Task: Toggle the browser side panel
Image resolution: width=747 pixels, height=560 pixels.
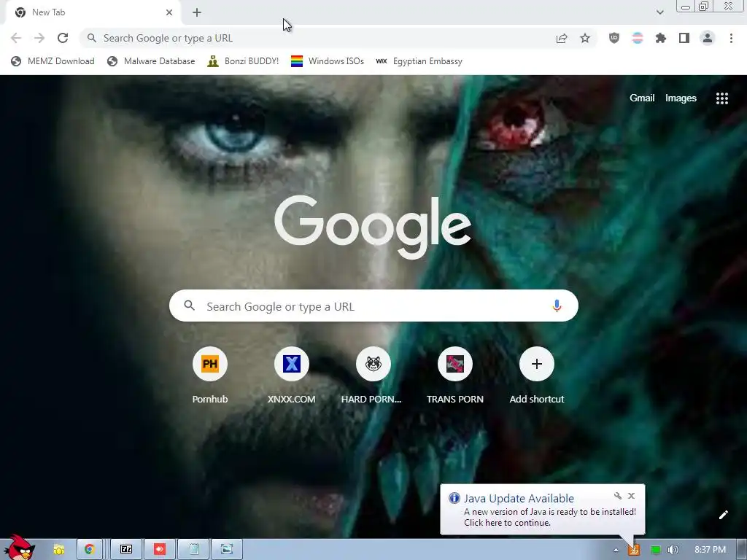Action: (684, 38)
